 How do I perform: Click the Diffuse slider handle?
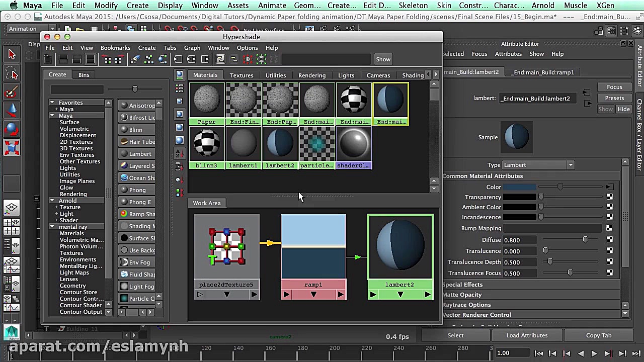tap(585, 240)
